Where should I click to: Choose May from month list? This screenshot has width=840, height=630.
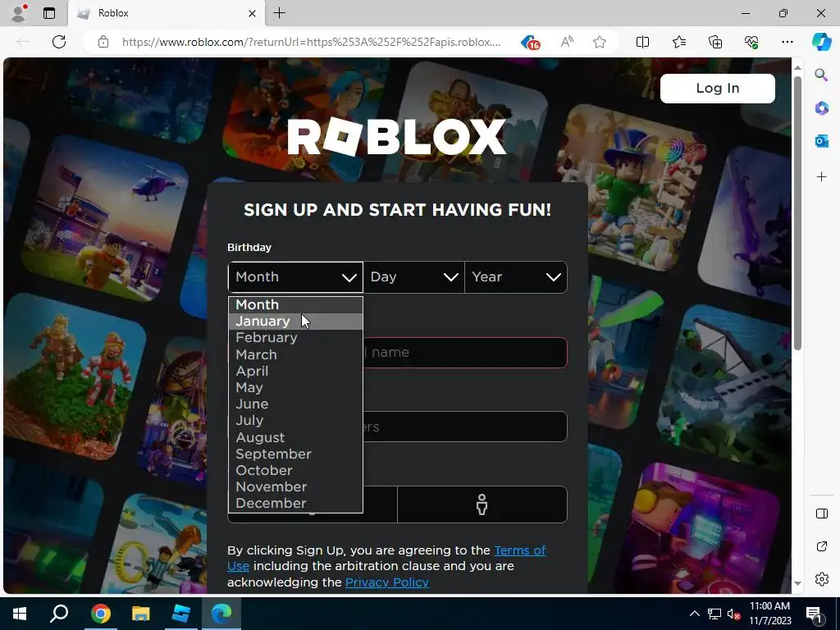click(295, 388)
